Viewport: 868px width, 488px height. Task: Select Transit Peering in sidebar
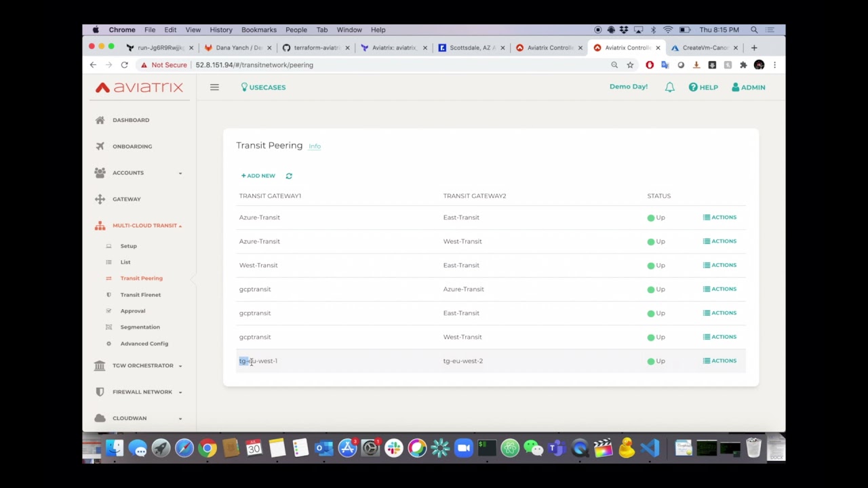(141, 279)
